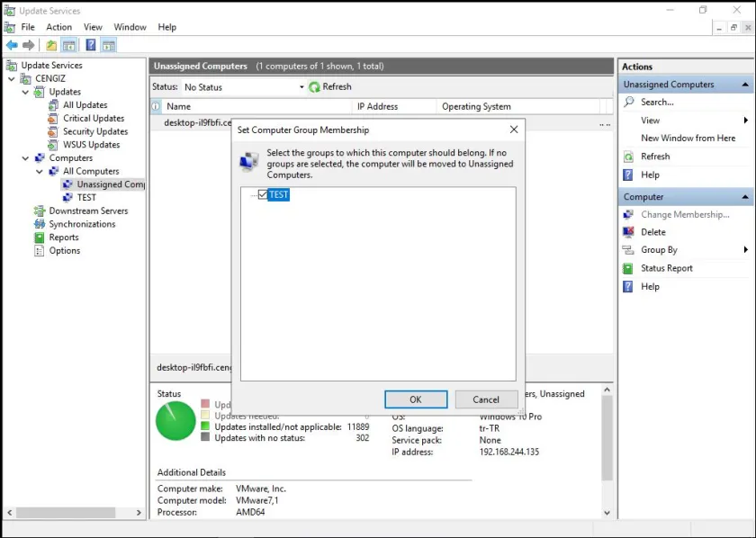756x538 pixels.
Task: Click the Back arrow in the toolbar
Action: pyautogui.click(x=12, y=45)
